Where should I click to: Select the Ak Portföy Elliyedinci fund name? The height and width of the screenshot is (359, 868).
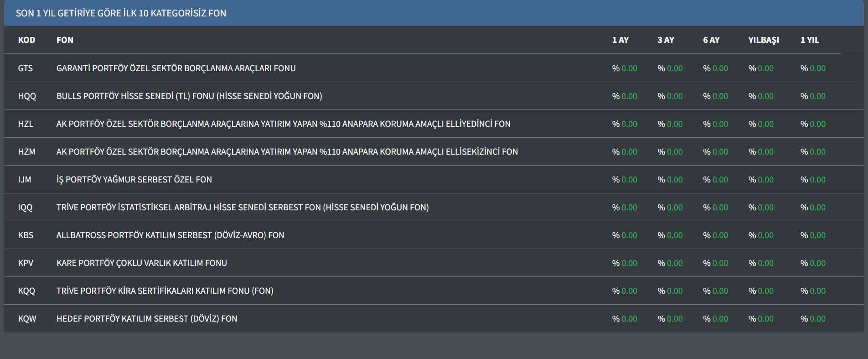click(x=283, y=124)
